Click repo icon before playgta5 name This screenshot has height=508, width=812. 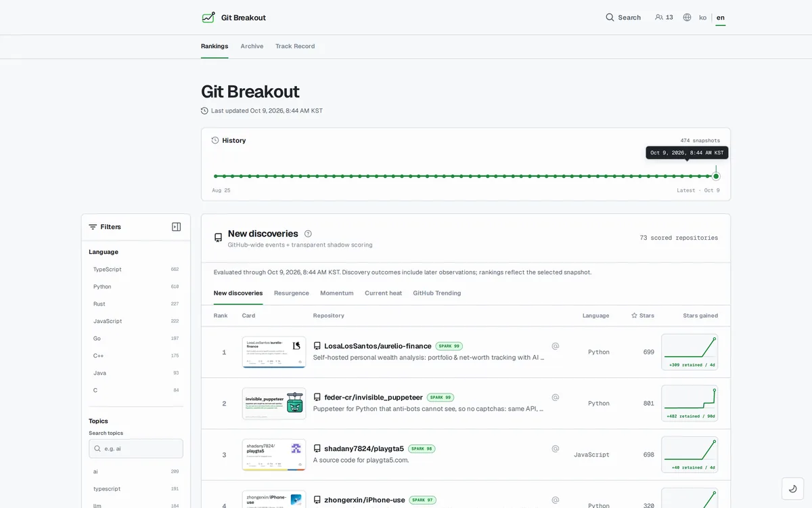pyautogui.click(x=317, y=448)
